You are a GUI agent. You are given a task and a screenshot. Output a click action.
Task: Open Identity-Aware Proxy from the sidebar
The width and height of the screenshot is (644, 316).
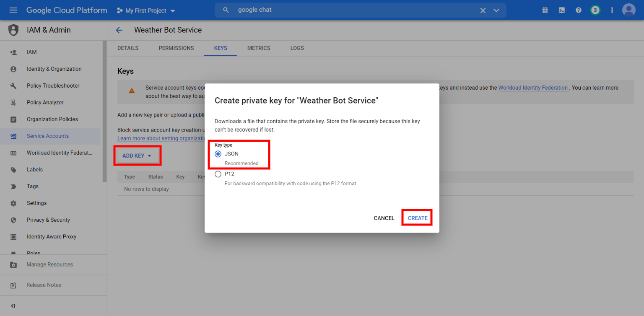coord(51,236)
